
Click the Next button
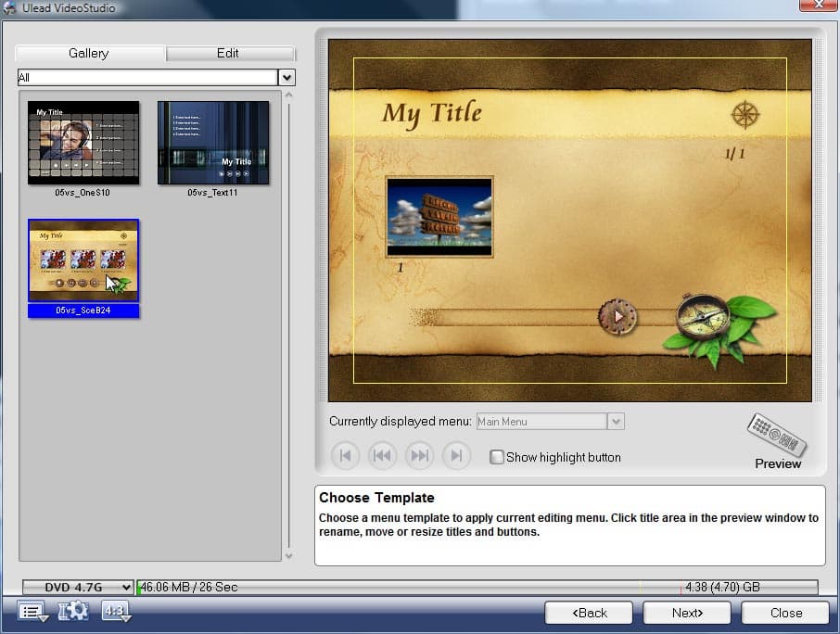click(x=687, y=613)
